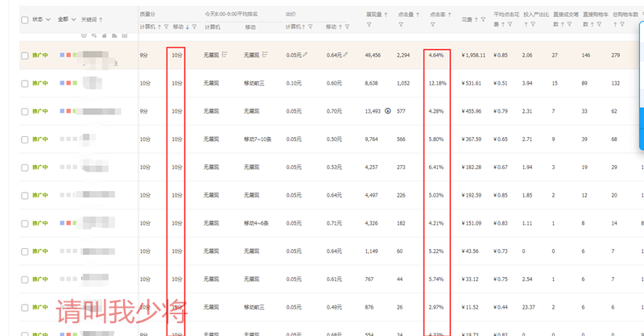Click the edit pencil beside 0.64元 bid

point(345,55)
